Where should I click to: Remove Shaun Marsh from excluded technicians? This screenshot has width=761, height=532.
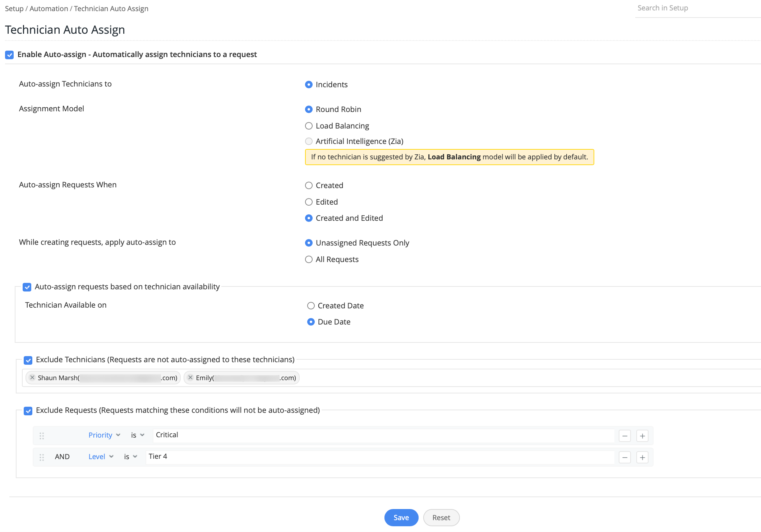(32, 377)
